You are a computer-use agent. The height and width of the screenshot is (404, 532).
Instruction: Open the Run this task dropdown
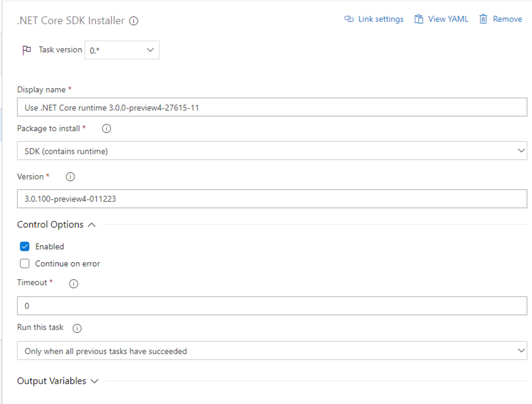click(272, 351)
